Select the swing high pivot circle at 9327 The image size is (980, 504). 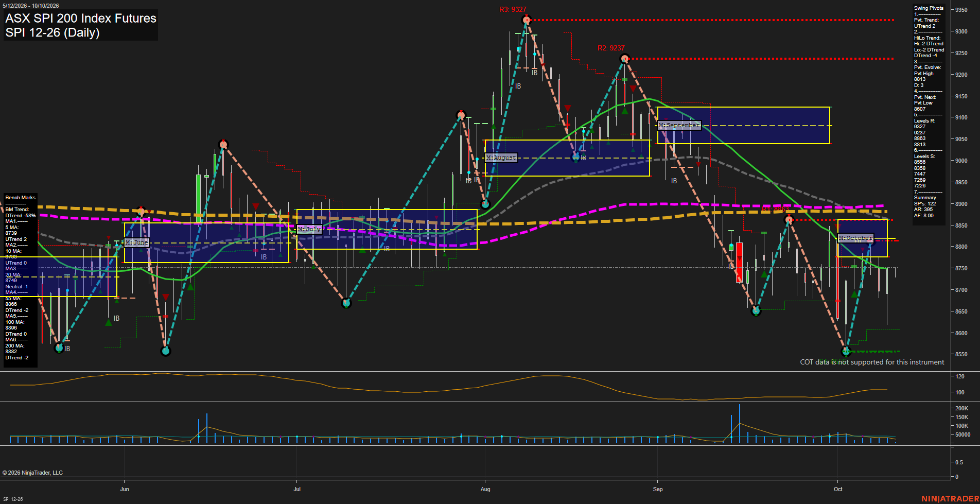(x=526, y=20)
